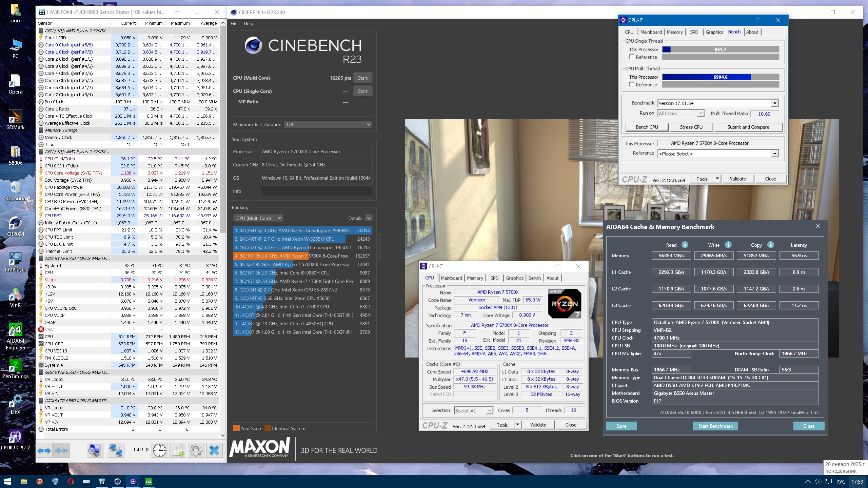Screen dimensions: 868x488
Task: Enable Reference checkbox under CPU Single Thread
Action: (x=631, y=57)
